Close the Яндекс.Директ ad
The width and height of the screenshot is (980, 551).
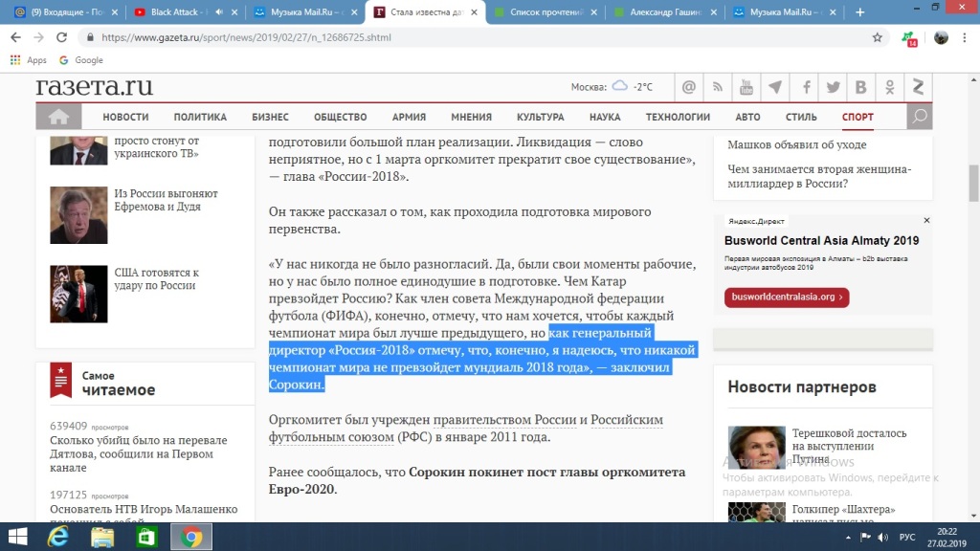point(926,221)
